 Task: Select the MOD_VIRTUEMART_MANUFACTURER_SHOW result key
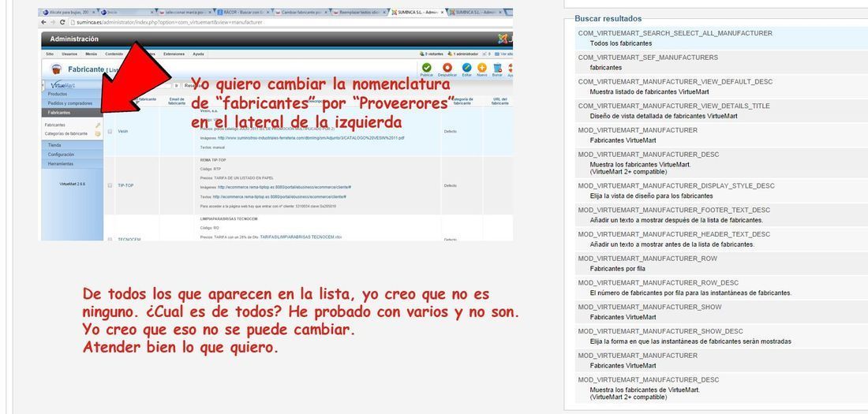coord(650,308)
